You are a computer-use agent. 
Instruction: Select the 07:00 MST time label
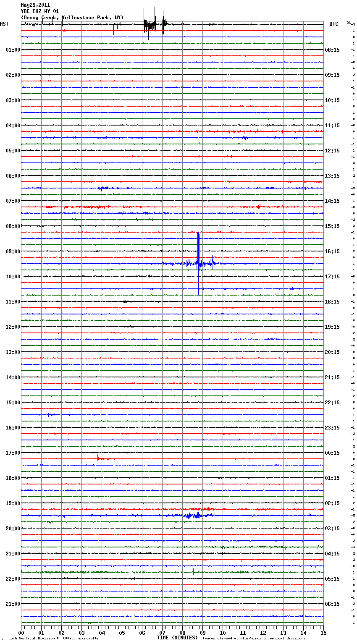(x=13, y=201)
